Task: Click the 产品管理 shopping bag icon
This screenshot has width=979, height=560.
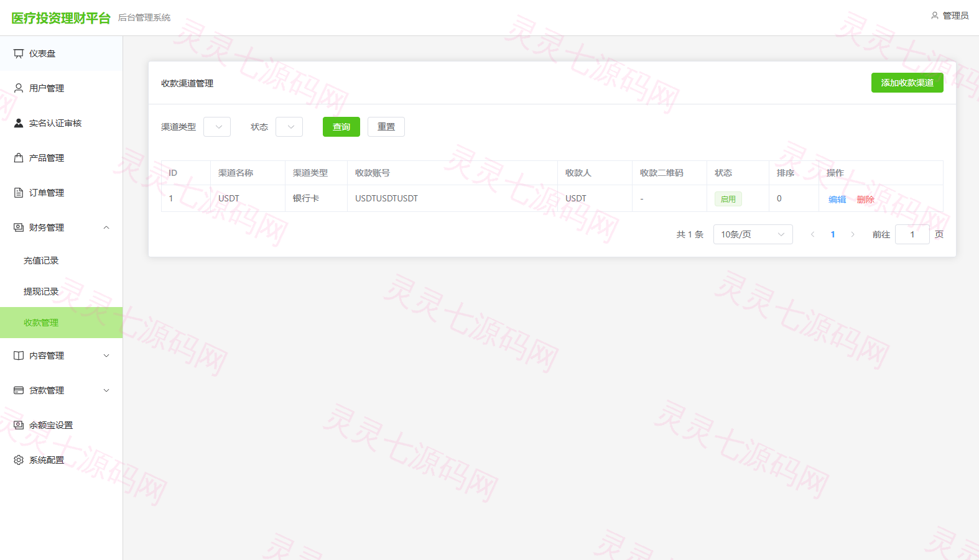Action: [x=19, y=158]
